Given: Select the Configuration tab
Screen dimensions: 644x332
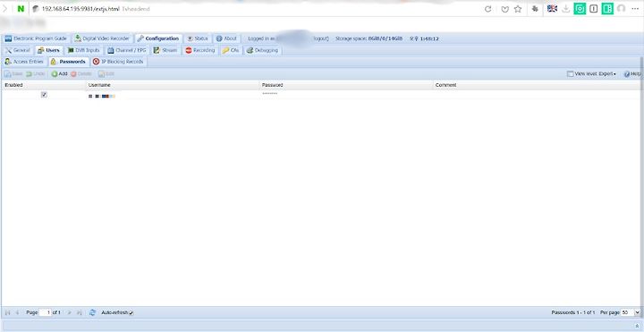Looking at the screenshot, I should [x=158, y=38].
